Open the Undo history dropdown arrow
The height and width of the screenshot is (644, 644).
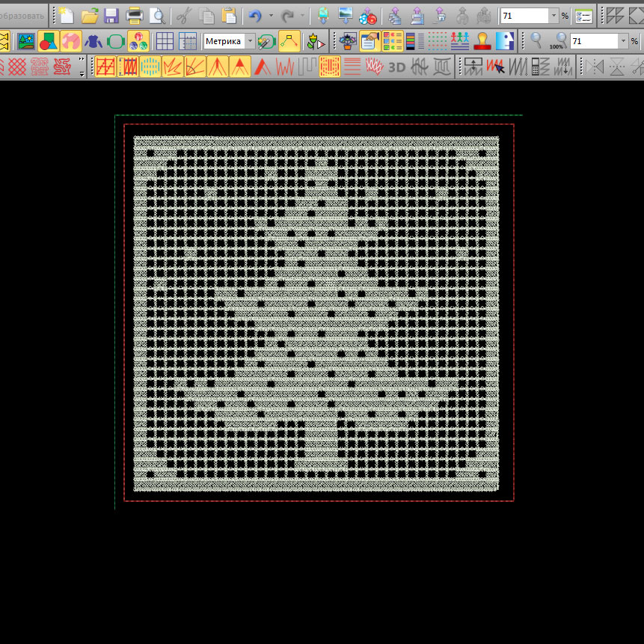[271, 16]
